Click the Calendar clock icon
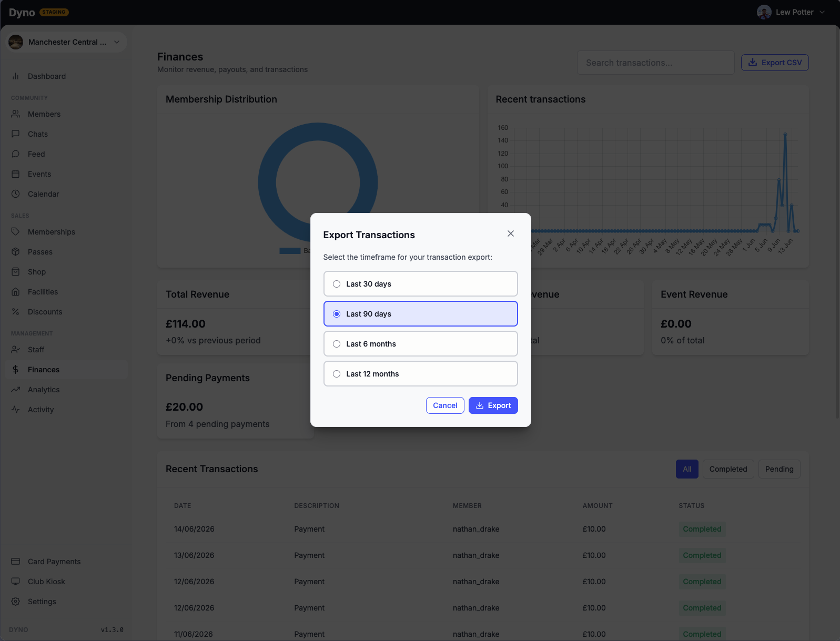This screenshot has height=641, width=840. [x=16, y=194]
